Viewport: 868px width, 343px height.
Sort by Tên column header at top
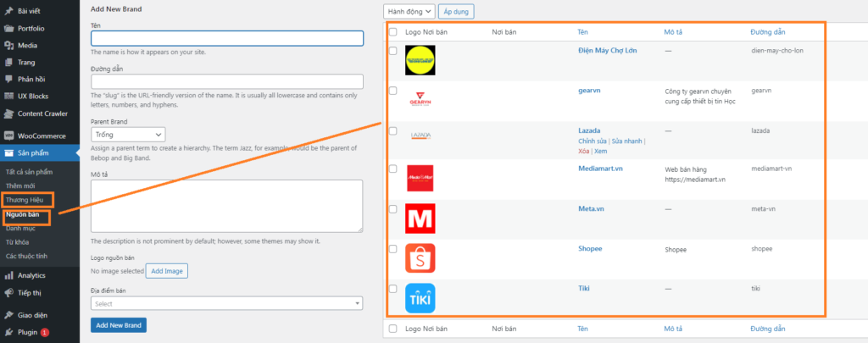582,32
